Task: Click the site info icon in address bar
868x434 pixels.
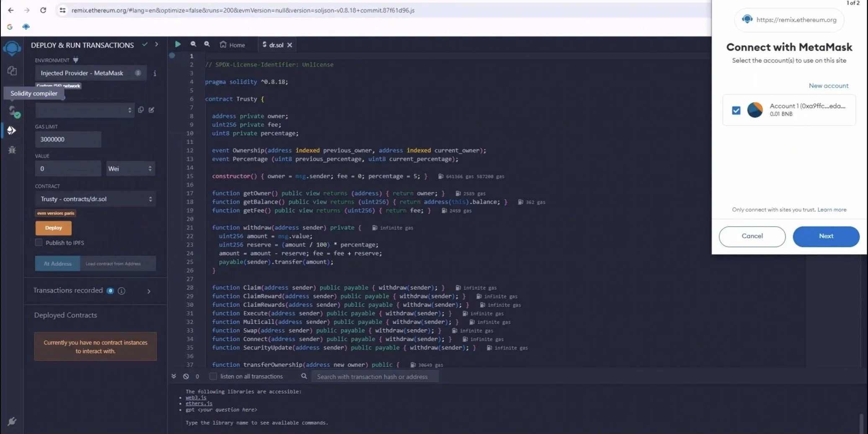Action: pos(63,10)
